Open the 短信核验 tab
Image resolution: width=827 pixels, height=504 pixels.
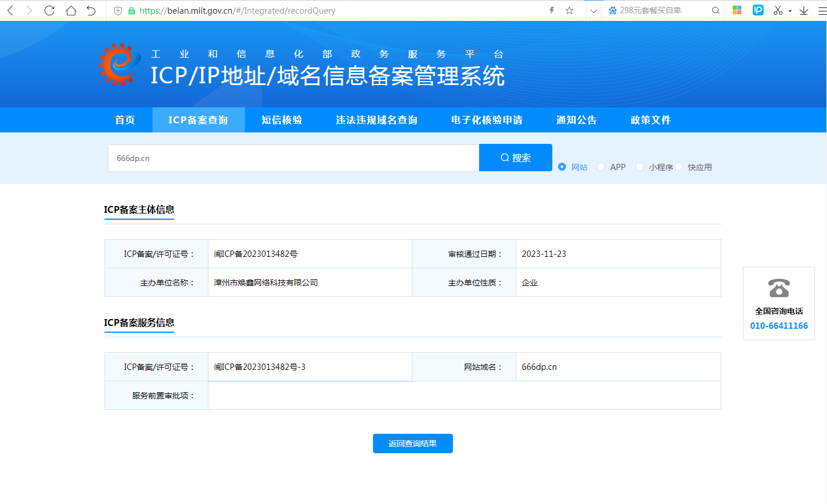[282, 120]
